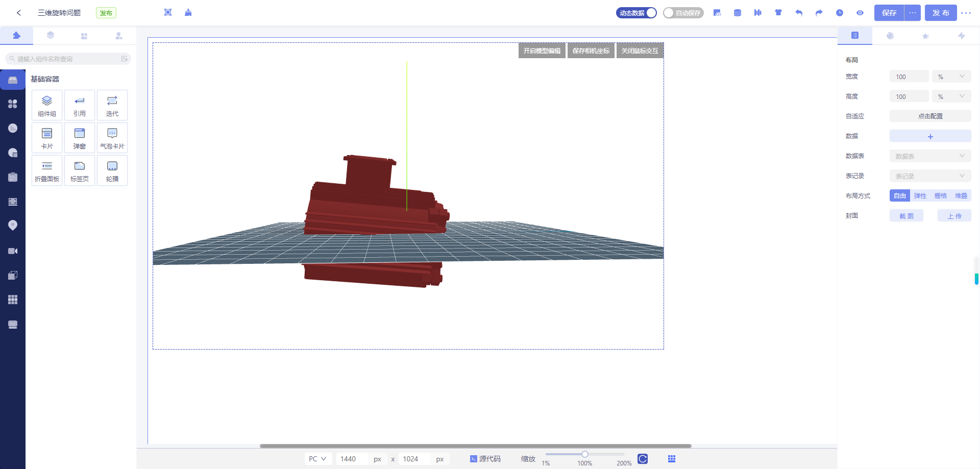Add the 轮播 carousel component
Screen dimensions: 980x469
click(112, 170)
